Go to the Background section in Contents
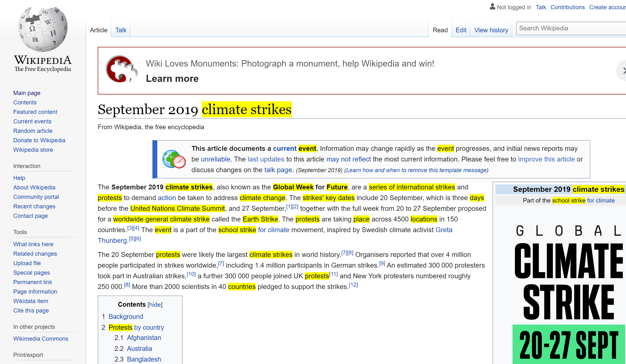 (126, 316)
